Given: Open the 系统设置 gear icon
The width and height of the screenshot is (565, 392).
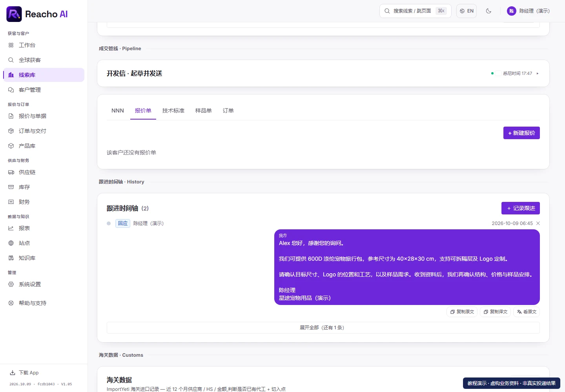Looking at the screenshot, I should [x=11, y=284].
